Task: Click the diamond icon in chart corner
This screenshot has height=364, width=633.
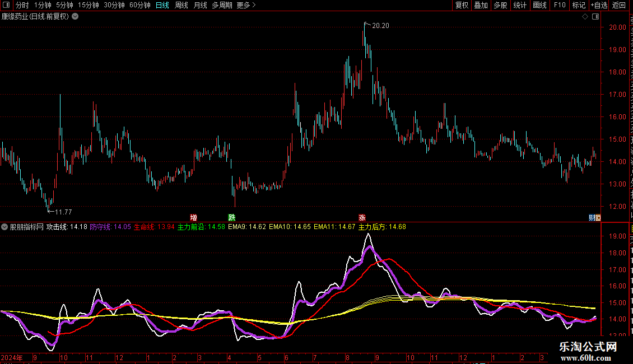Action: (x=585, y=17)
